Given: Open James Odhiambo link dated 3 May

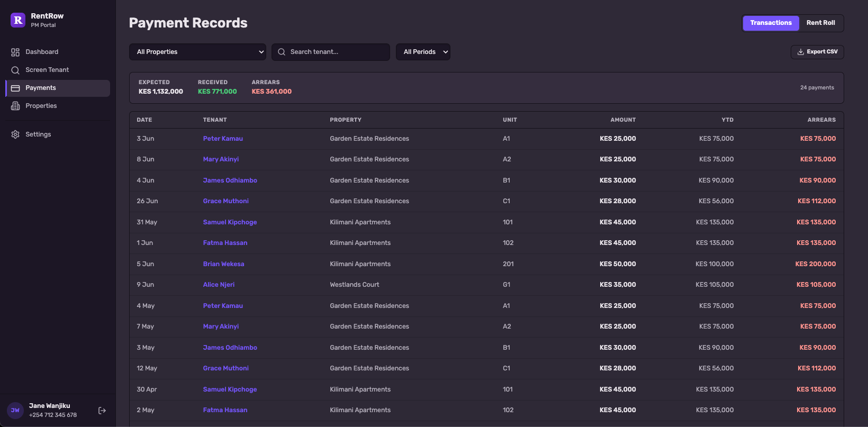Looking at the screenshot, I should (230, 348).
